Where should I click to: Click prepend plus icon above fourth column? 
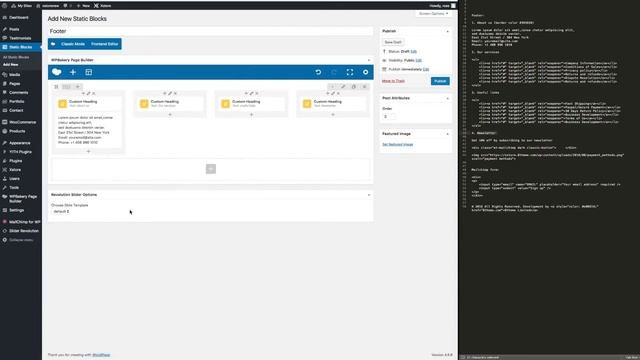click(x=328, y=93)
